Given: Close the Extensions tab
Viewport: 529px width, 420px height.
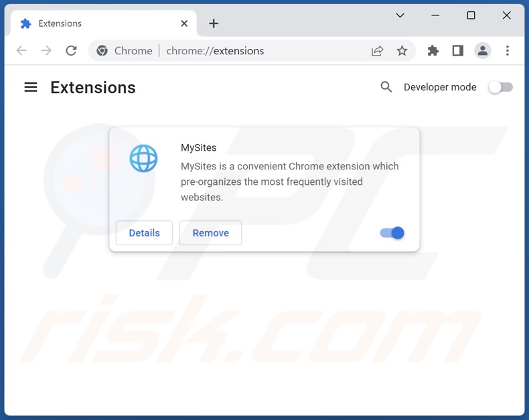Looking at the screenshot, I should pos(184,23).
